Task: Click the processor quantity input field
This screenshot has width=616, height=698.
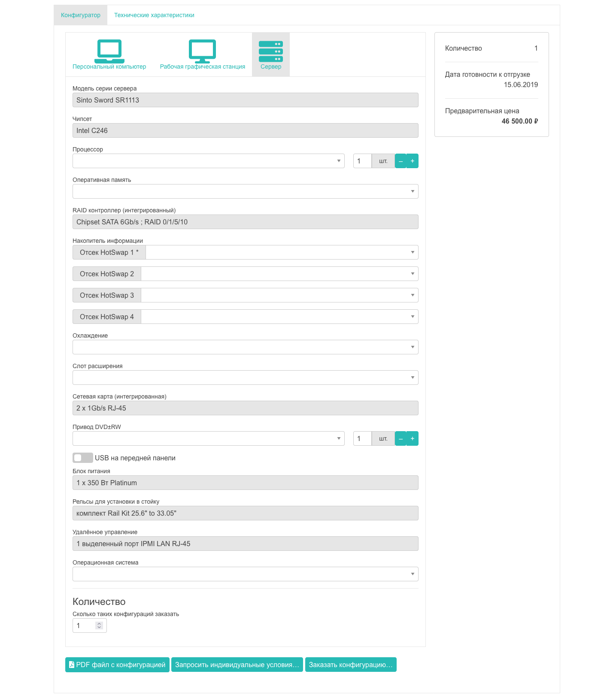Action: click(x=362, y=161)
